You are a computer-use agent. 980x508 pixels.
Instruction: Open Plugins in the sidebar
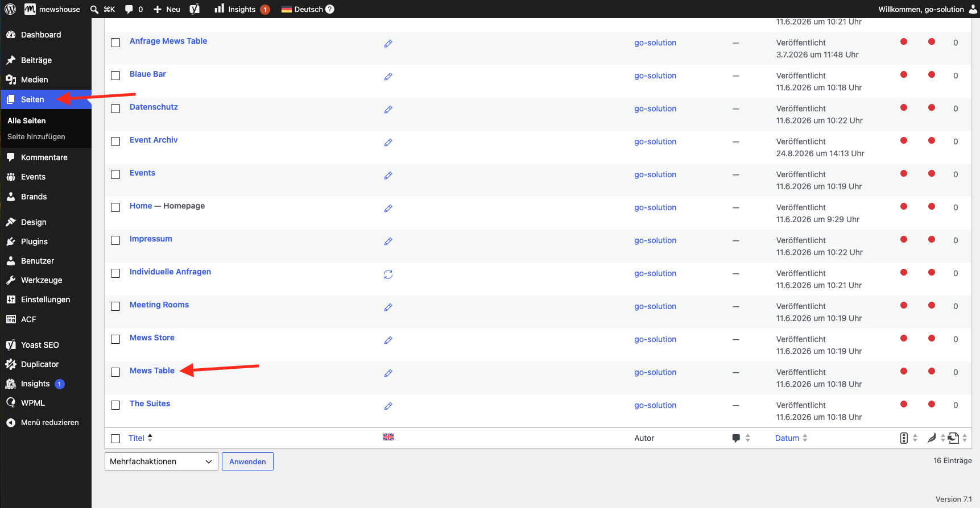point(46,241)
